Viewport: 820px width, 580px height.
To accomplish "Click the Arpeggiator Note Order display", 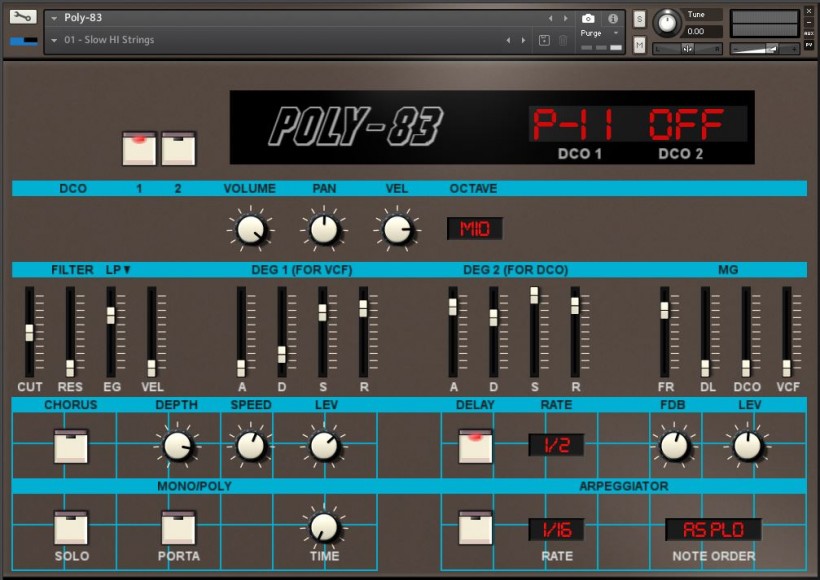I will pyautogui.click(x=713, y=529).
